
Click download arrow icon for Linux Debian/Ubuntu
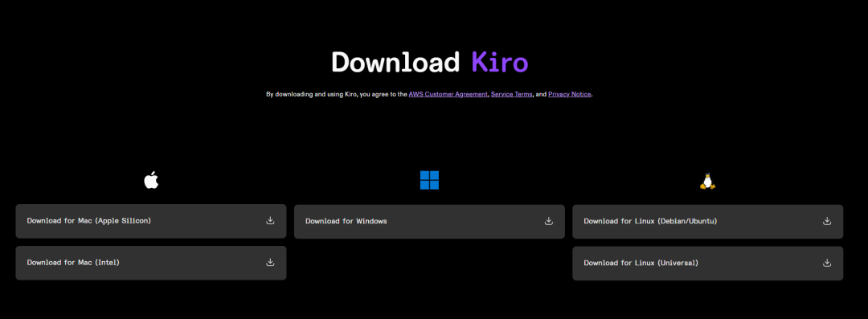click(x=827, y=221)
